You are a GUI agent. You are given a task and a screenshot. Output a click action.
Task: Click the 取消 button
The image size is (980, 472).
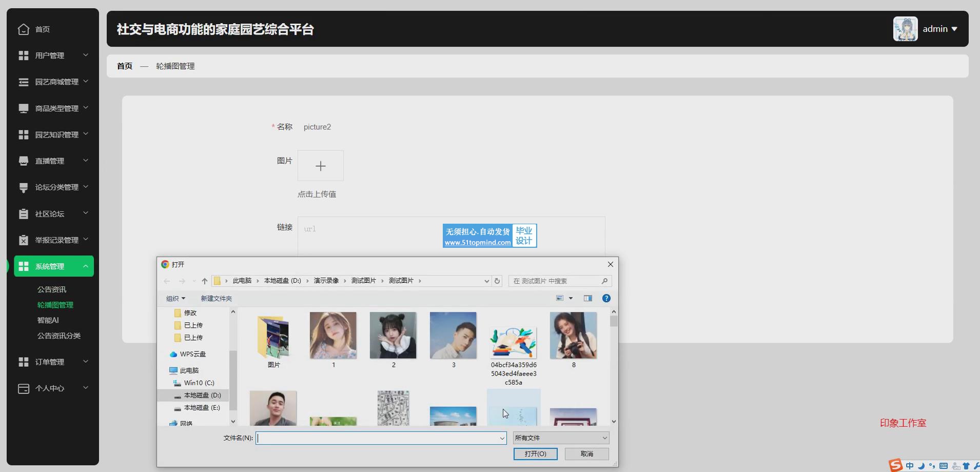coord(586,454)
